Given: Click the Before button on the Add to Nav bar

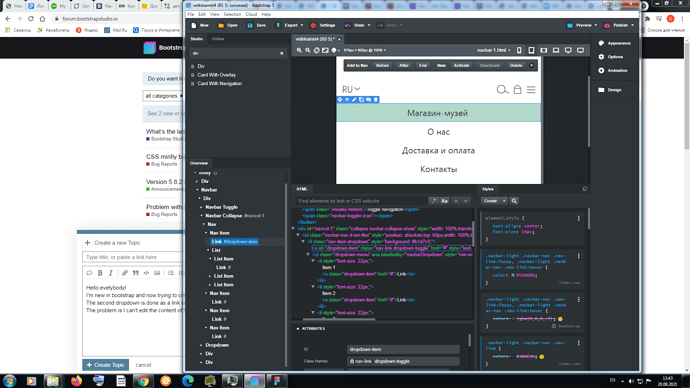Looking at the screenshot, I should tap(382, 66).
